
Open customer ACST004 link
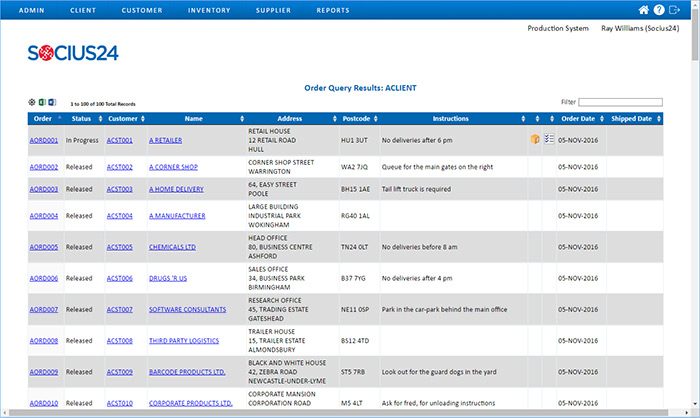pyautogui.click(x=120, y=216)
